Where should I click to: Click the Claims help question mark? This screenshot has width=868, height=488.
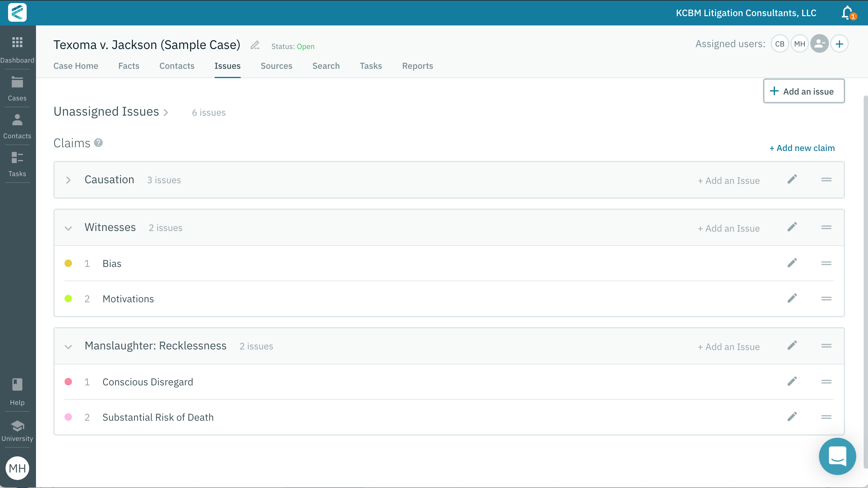pos(98,143)
